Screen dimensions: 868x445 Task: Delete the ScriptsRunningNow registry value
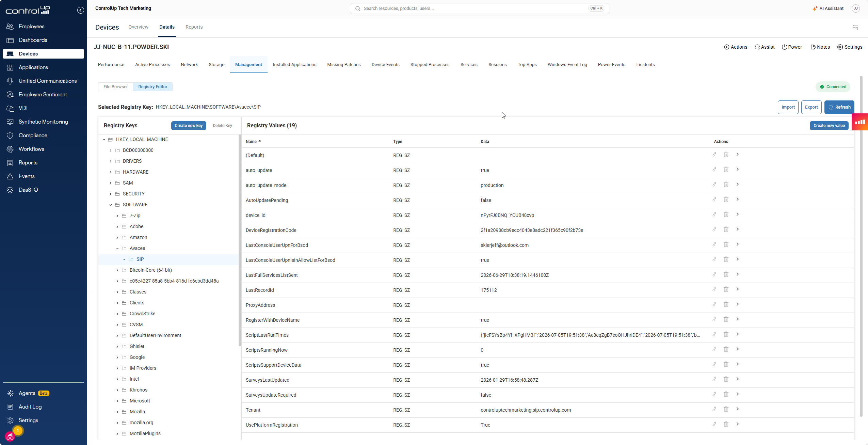[x=726, y=349]
